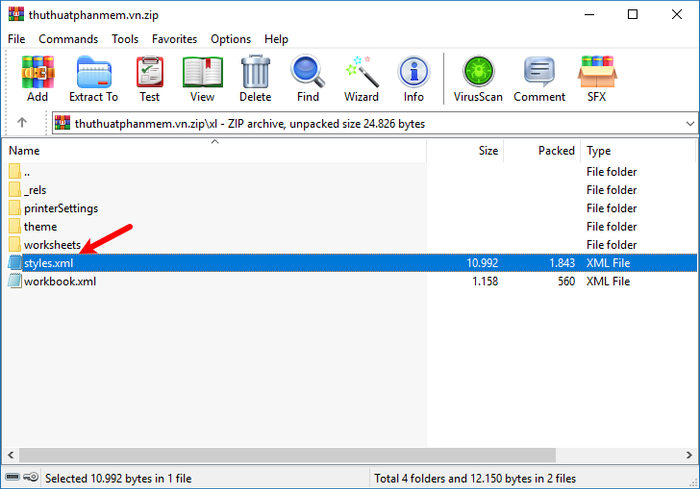Screen dimensions: 700x489
Task: Open the Favorites menu
Action: [175, 39]
